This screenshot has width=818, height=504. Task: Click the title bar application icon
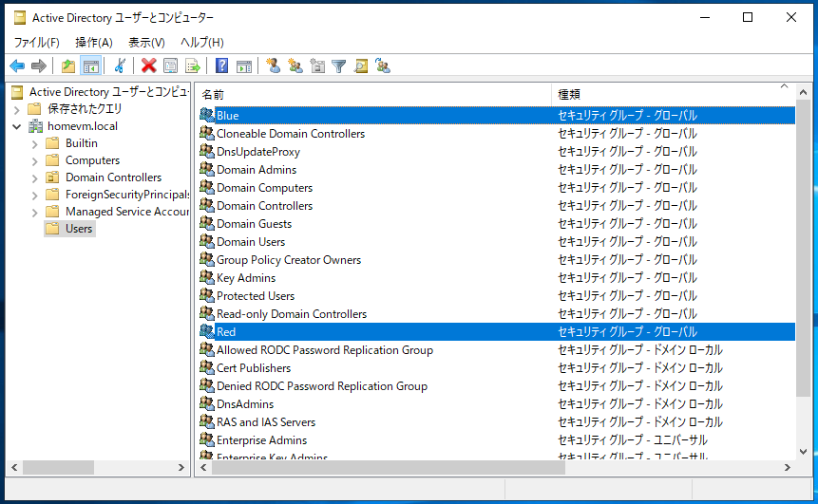(x=20, y=18)
